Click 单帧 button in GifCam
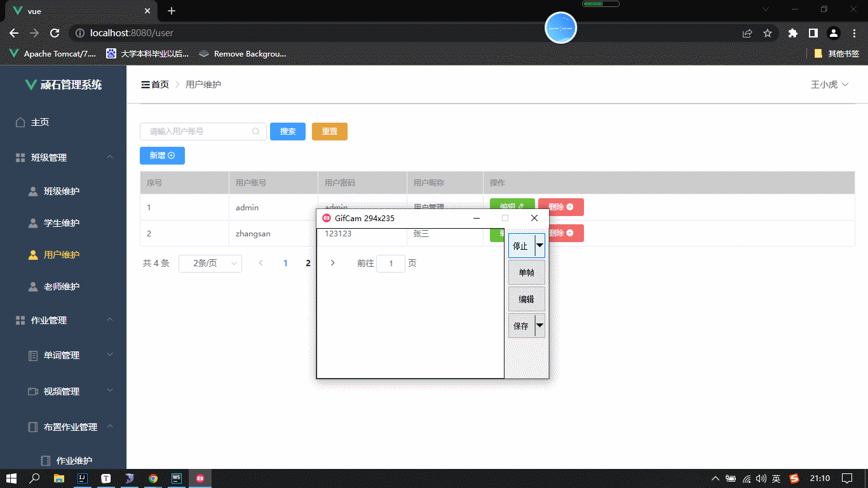This screenshot has height=488, width=868. (527, 272)
